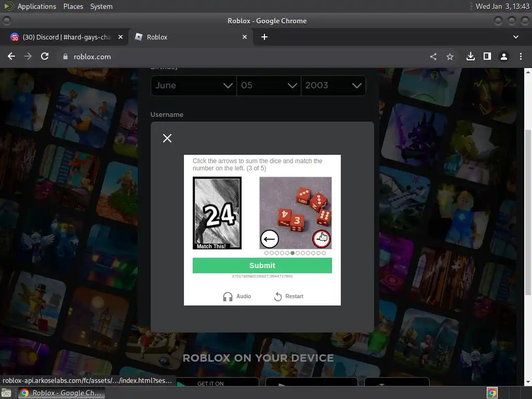Click the GET IT ON store badge

click(x=217, y=382)
